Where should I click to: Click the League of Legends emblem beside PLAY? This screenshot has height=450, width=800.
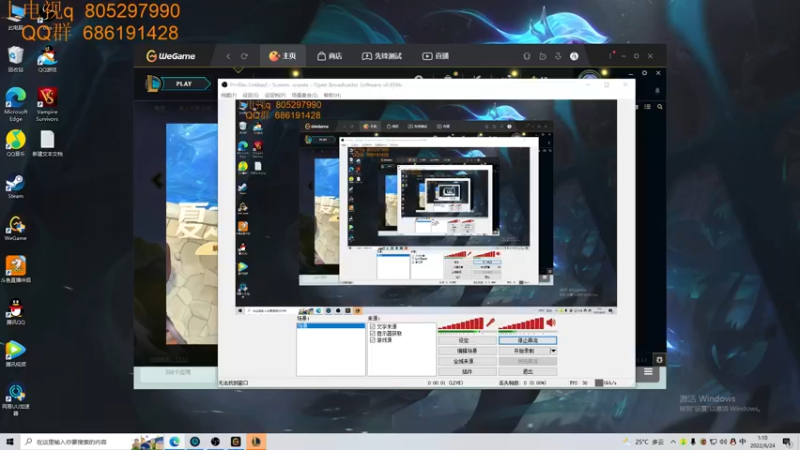tap(153, 84)
